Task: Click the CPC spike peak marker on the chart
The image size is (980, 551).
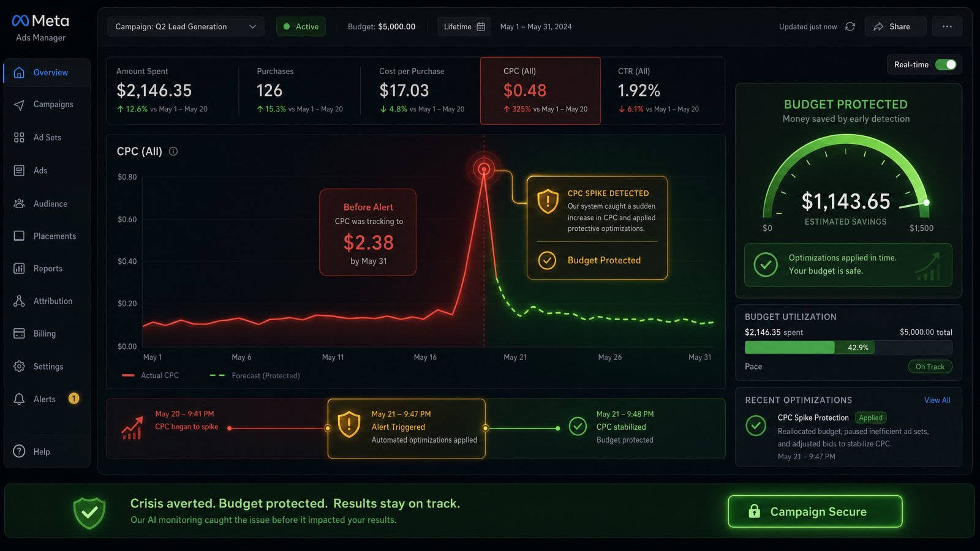Action: point(484,169)
